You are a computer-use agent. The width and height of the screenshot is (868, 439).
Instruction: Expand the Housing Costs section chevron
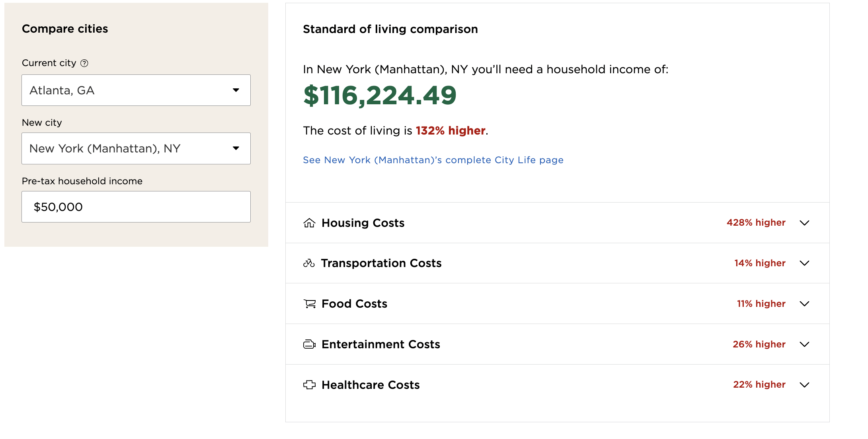point(804,223)
